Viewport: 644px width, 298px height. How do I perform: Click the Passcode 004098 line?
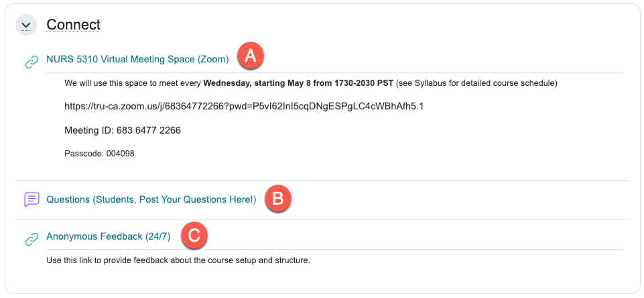point(99,154)
